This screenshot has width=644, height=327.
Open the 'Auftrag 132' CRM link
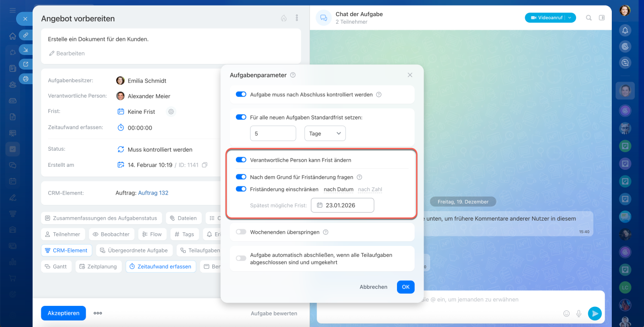tap(153, 193)
